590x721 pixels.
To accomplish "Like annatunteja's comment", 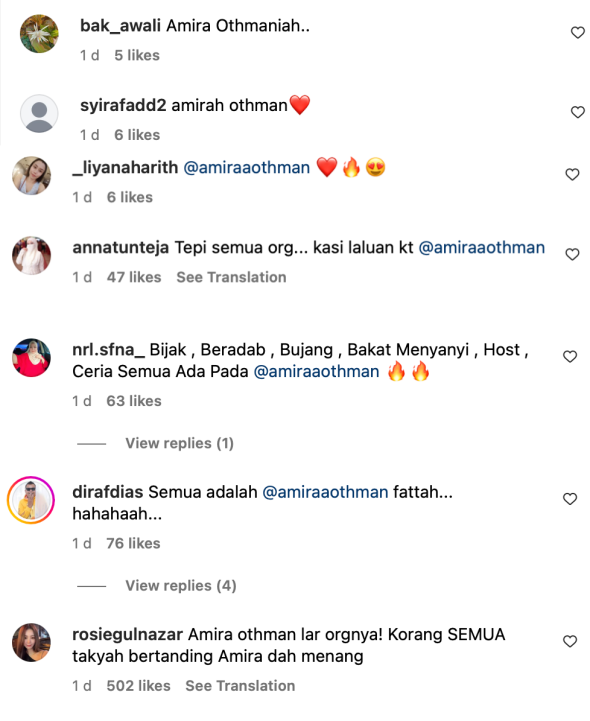I will [572, 255].
